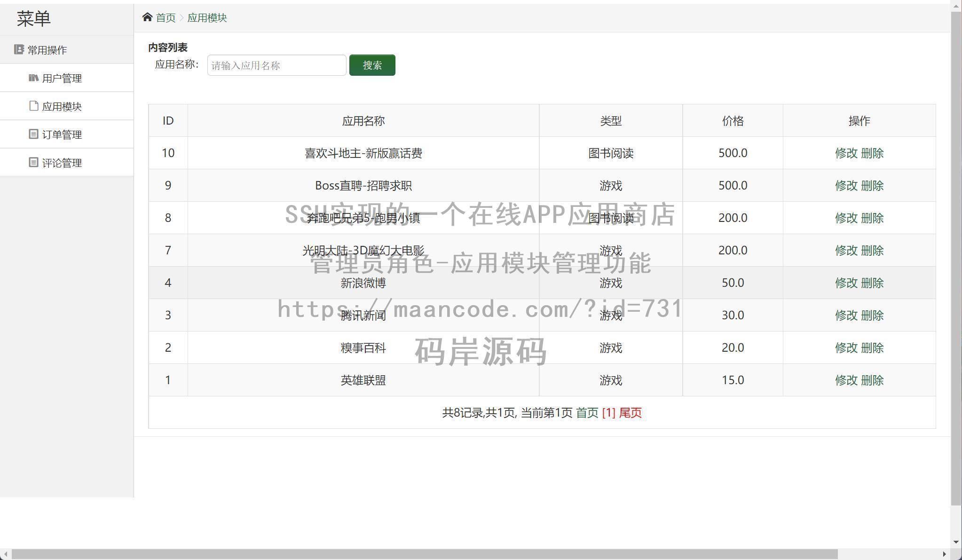Click 修改 for 喜欢斗地主-新版赢话费

pyautogui.click(x=846, y=153)
